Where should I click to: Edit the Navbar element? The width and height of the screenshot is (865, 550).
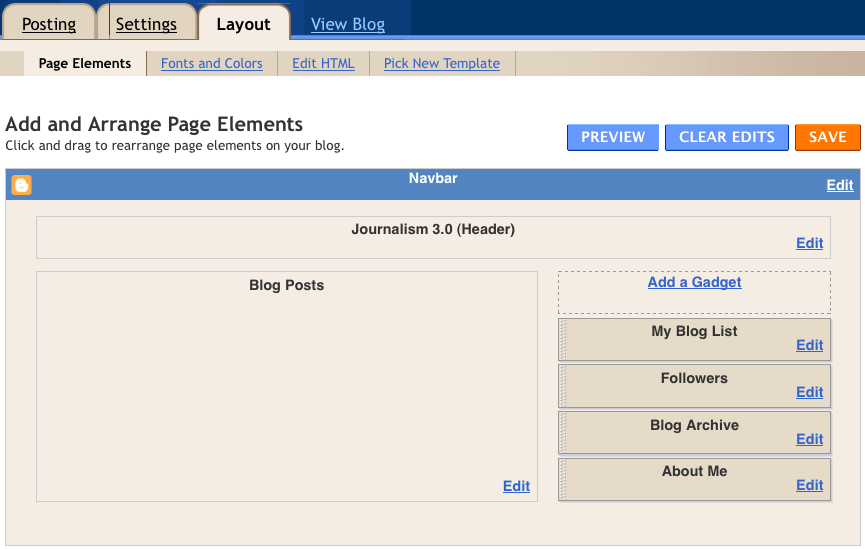[840, 185]
